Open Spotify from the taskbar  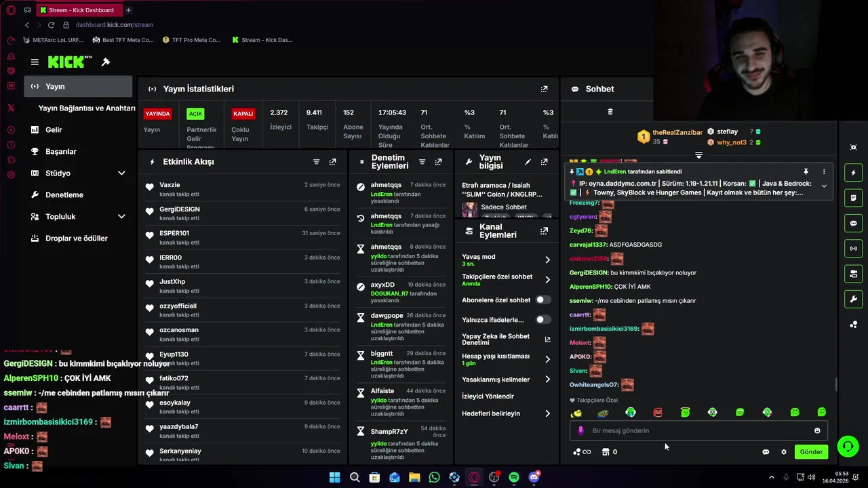[x=514, y=477]
